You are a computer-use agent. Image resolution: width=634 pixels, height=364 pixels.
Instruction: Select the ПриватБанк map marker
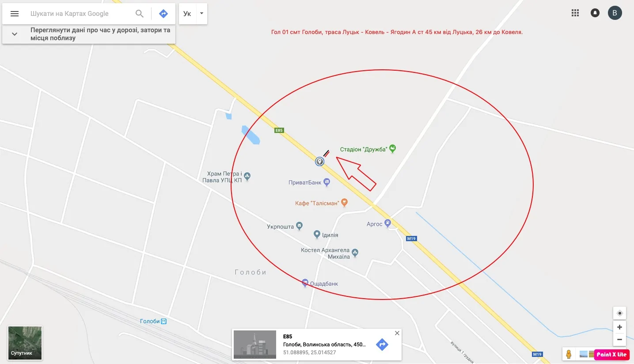(326, 182)
